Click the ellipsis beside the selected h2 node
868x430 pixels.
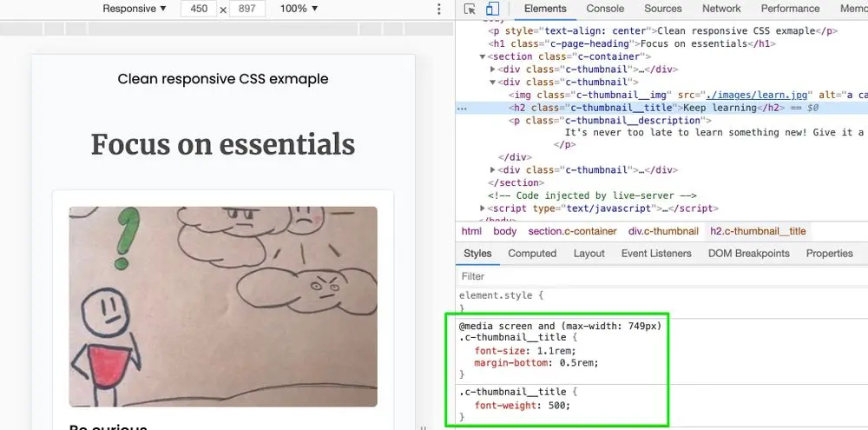point(462,109)
